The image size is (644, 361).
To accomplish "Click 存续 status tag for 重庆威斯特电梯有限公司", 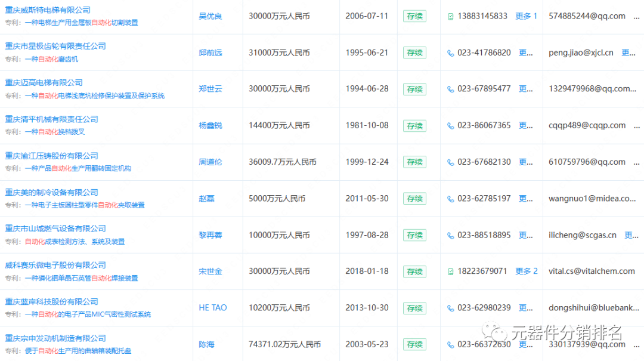I will (414, 17).
